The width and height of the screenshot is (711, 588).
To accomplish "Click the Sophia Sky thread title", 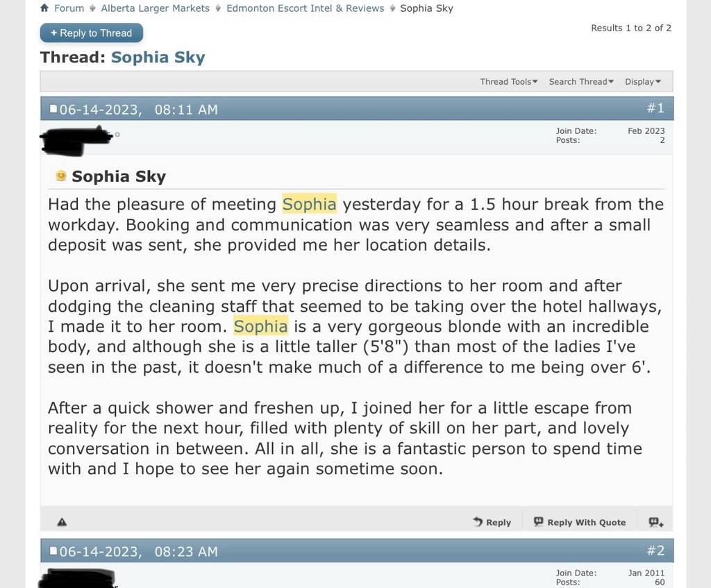I will click(158, 58).
